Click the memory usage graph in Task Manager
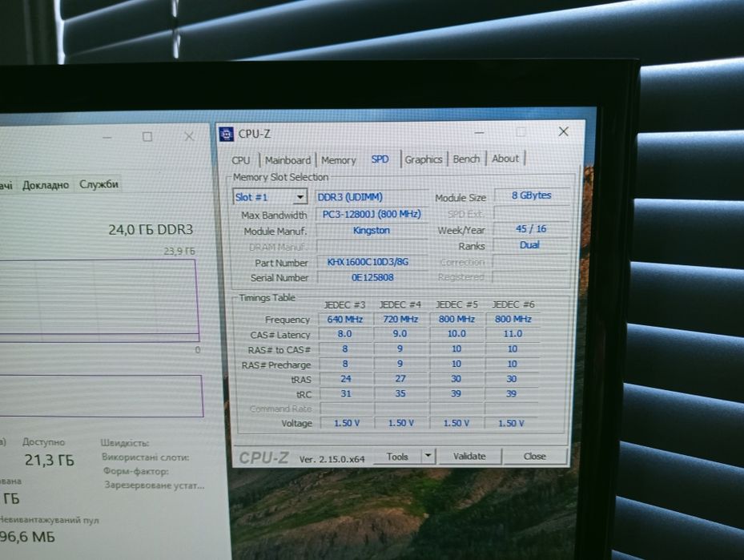This screenshot has width=744, height=560. pos(99,300)
